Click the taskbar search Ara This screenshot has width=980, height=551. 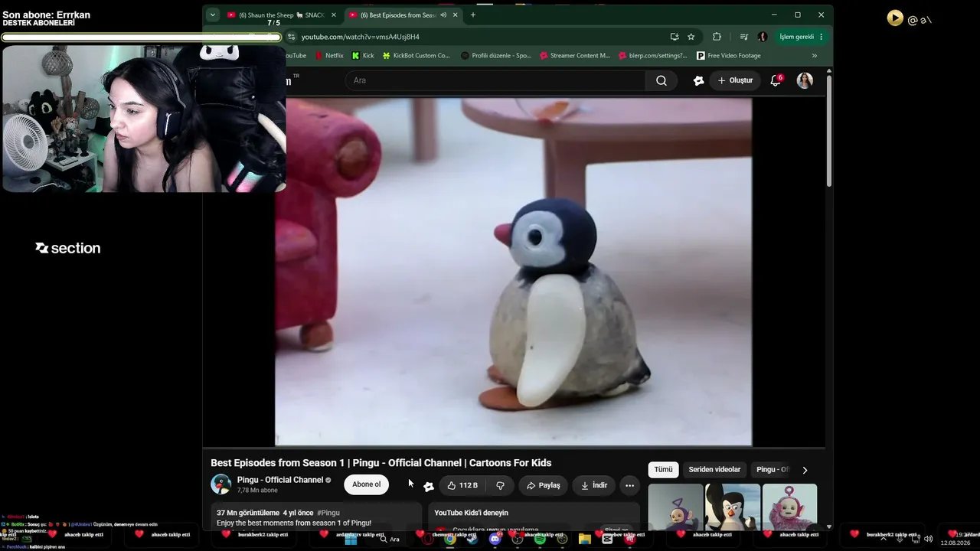[390, 539]
